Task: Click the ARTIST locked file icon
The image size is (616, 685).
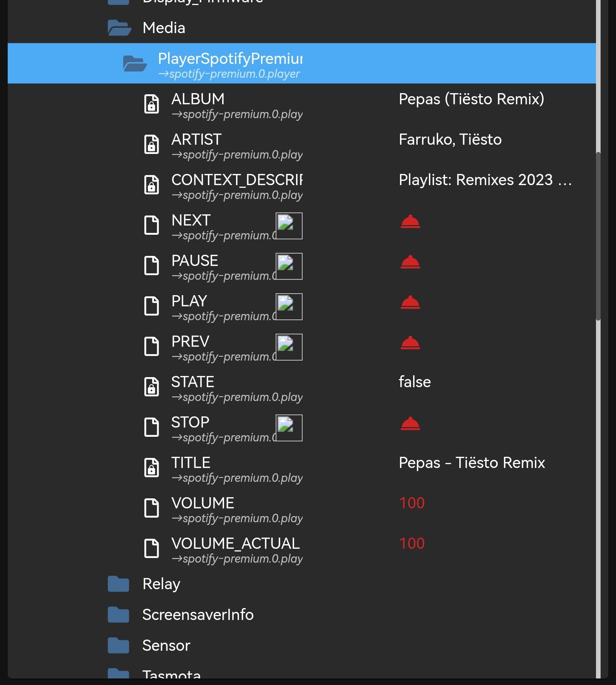Action: [151, 144]
